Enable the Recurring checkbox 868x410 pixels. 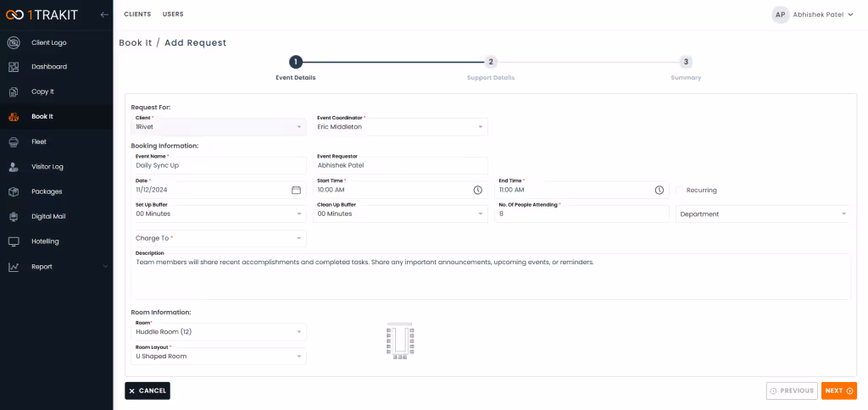(x=679, y=190)
